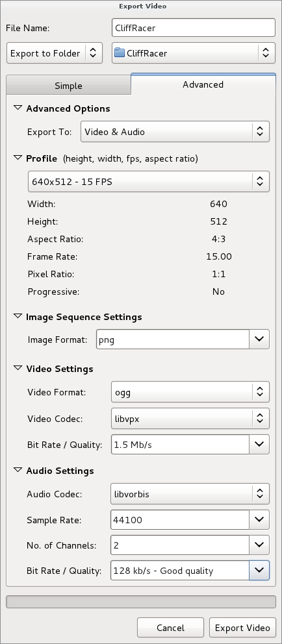Open No. of Channels dropdown arrow

(259, 545)
